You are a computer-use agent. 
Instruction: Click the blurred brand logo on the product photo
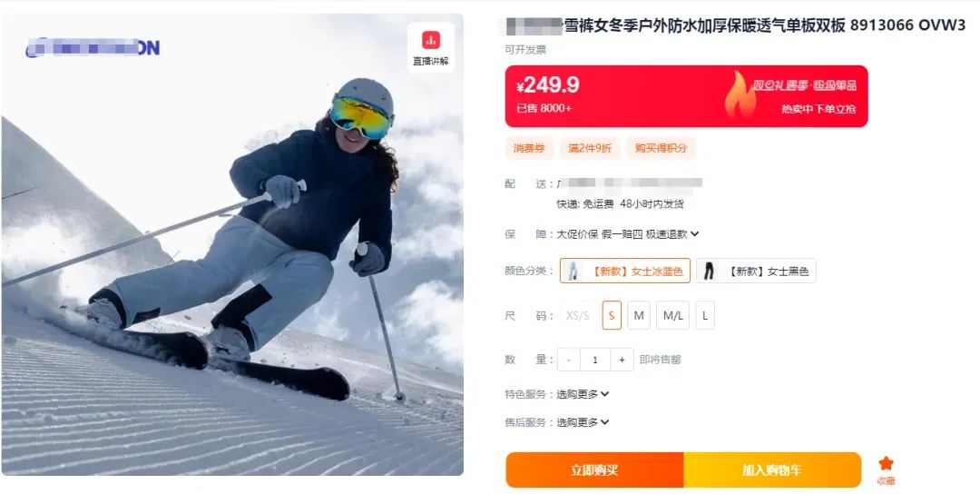click(x=93, y=47)
